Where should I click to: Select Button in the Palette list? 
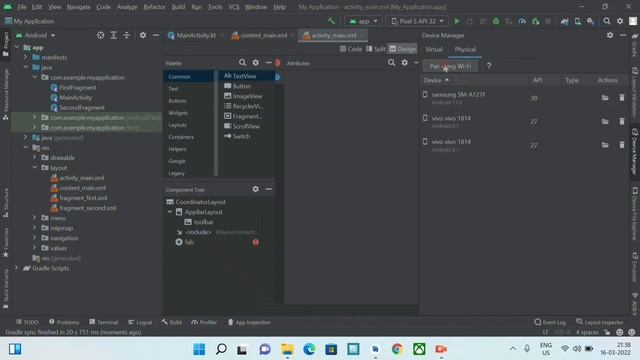click(x=242, y=86)
